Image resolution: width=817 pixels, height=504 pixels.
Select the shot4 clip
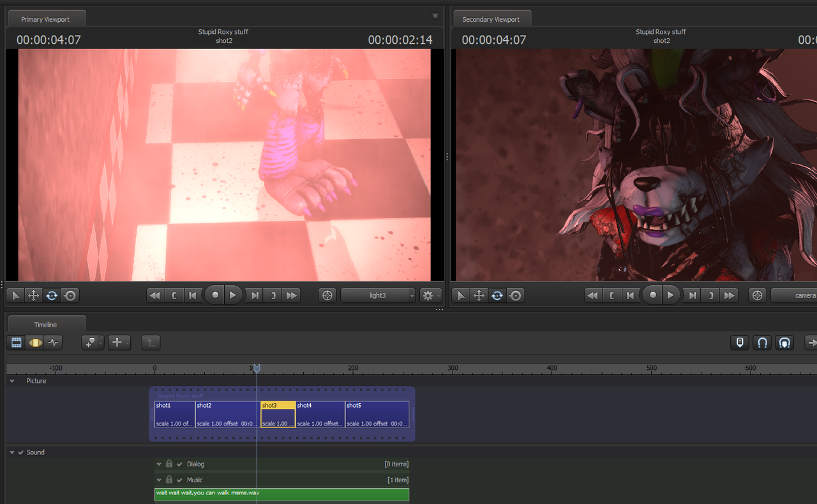coord(320,414)
